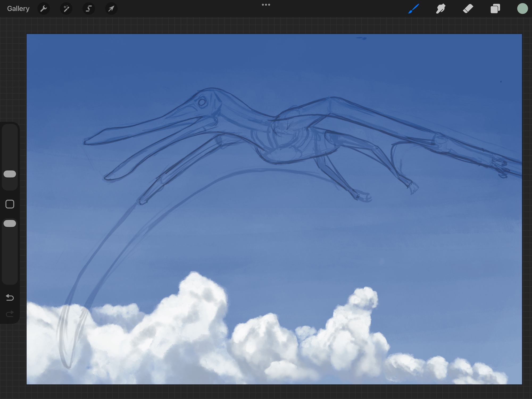Select the Eraser tool
Viewport: 532px width, 399px height.
coord(468,9)
